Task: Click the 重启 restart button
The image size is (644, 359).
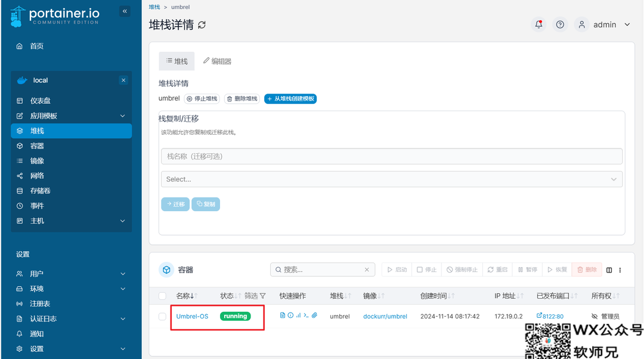Action: (x=497, y=270)
